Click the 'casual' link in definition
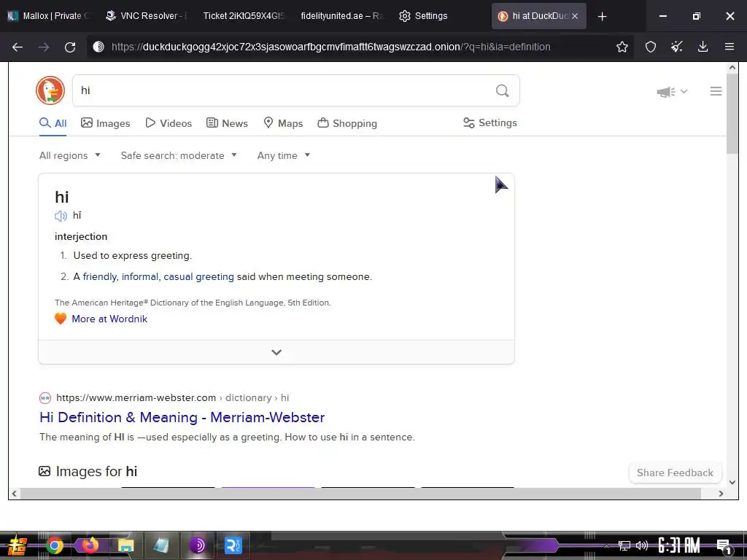The height and width of the screenshot is (560, 747). pos(178,276)
